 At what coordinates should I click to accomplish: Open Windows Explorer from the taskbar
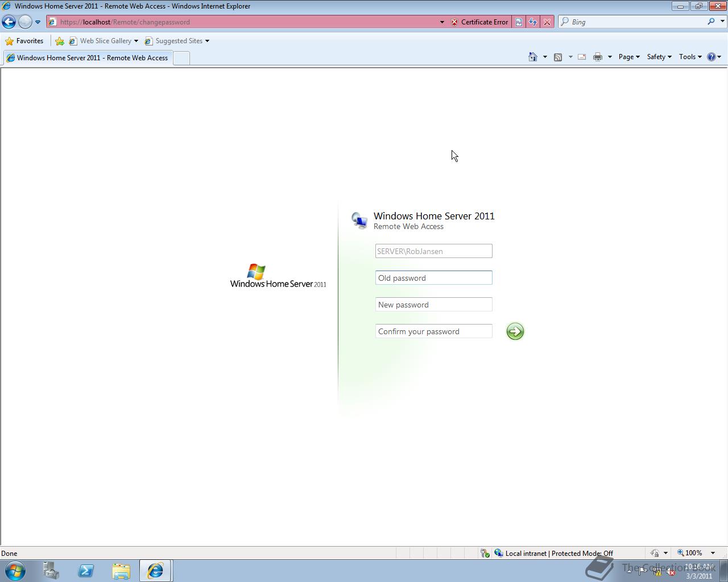coord(121,571)
